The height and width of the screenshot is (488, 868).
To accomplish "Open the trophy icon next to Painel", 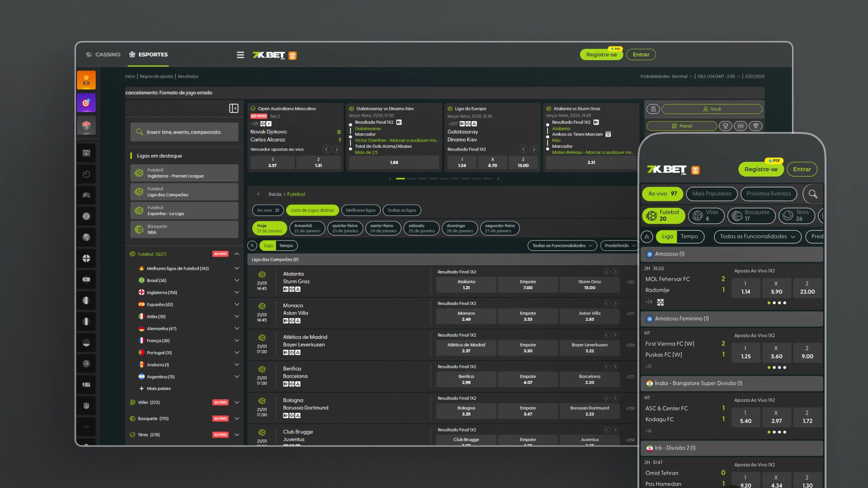I will [x=725, y=126].
